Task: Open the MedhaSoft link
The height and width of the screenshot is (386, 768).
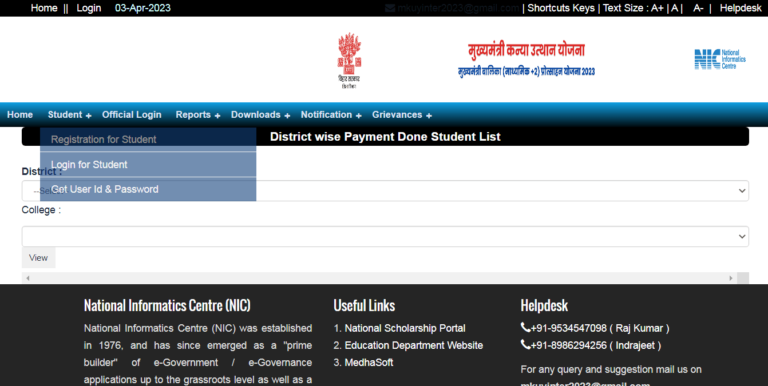Action: tap(369, 362)
